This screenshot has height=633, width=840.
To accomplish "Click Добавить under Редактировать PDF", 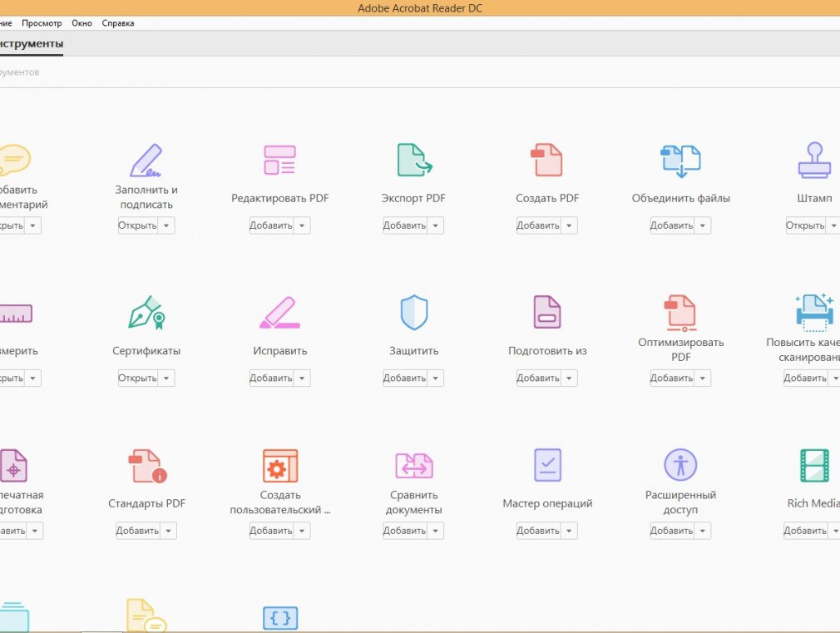I will [x=272, y=225].
